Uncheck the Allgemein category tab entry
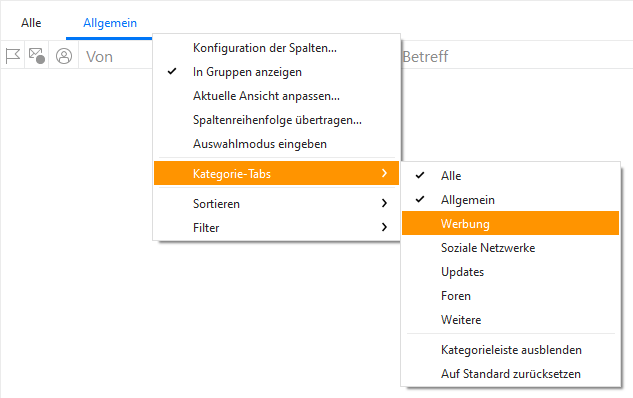The image size is (633, 398). coord(510,200)
